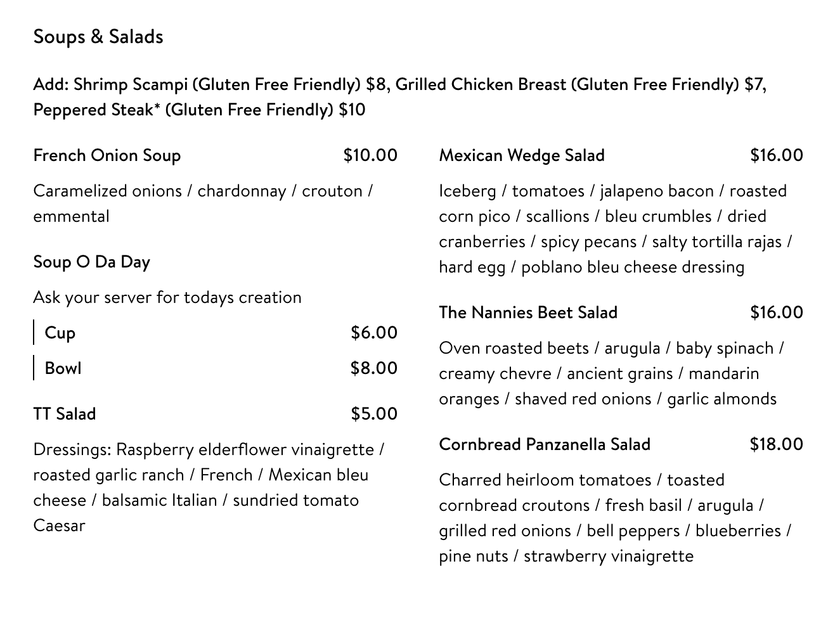Click the Mexican Wedge Salad $16.00 price

point(776,155)
